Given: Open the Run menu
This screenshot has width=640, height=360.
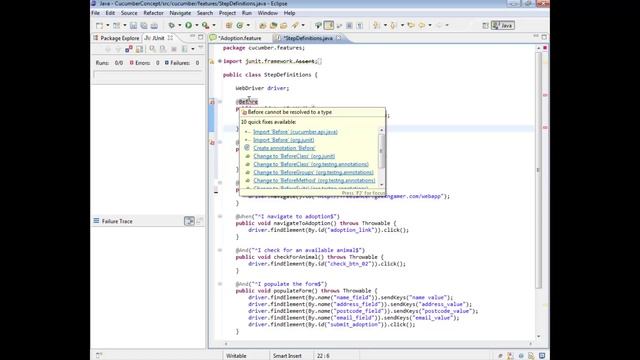Looking at the screenshot, I should (x=247, y=13).
